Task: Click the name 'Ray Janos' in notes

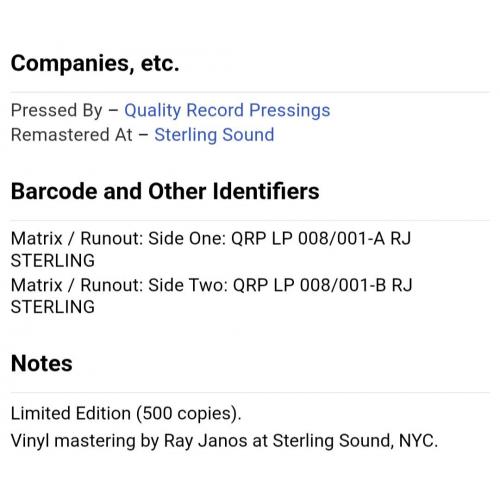Action: point(206,441)
